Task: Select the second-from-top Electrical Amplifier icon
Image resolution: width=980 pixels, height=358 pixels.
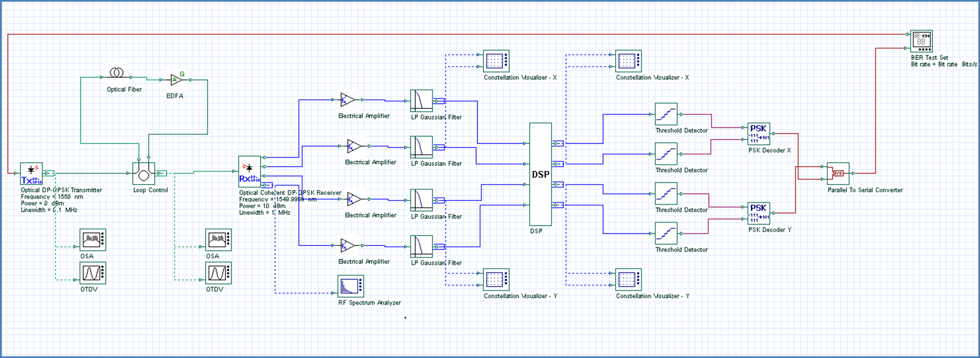Action: pos(355,146)
